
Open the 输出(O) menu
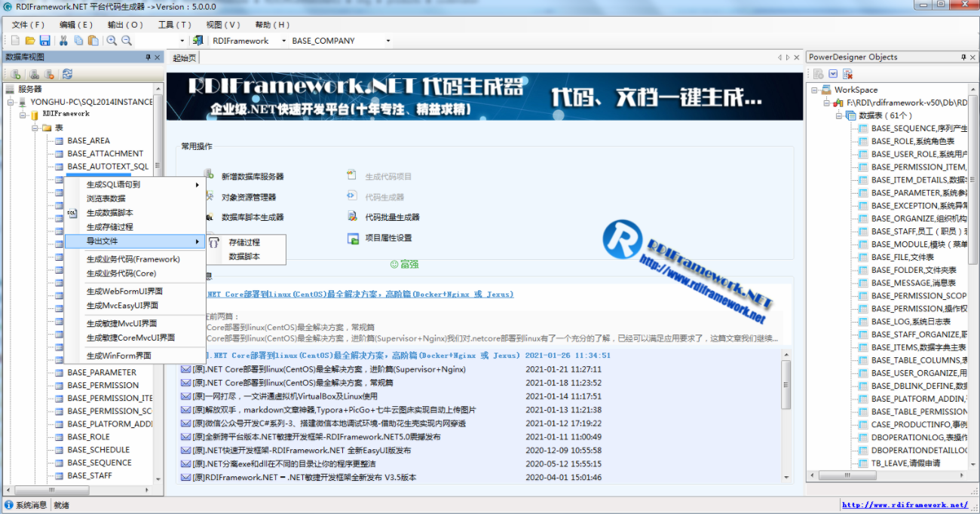(x=125, y=24)
